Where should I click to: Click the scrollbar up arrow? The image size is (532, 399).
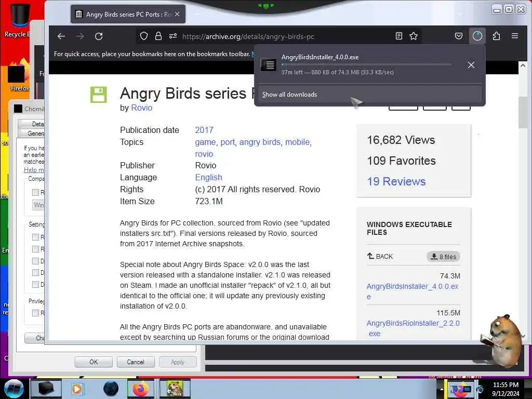tap(523, 65)
